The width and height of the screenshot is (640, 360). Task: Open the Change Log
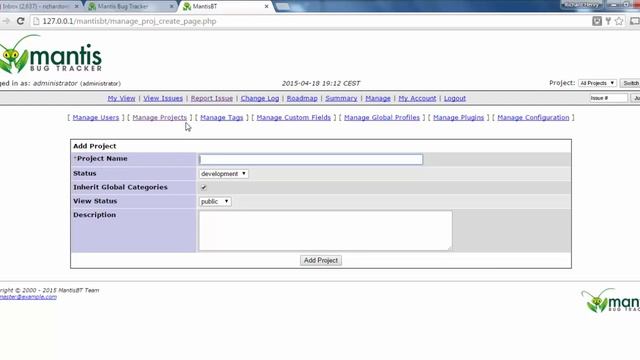(260, 98)
